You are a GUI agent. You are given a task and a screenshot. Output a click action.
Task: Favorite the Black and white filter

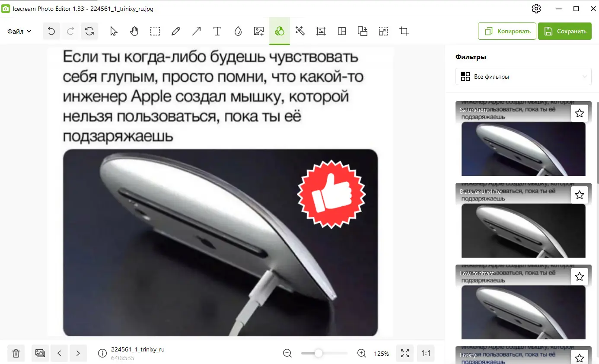(x=579, y=195)
